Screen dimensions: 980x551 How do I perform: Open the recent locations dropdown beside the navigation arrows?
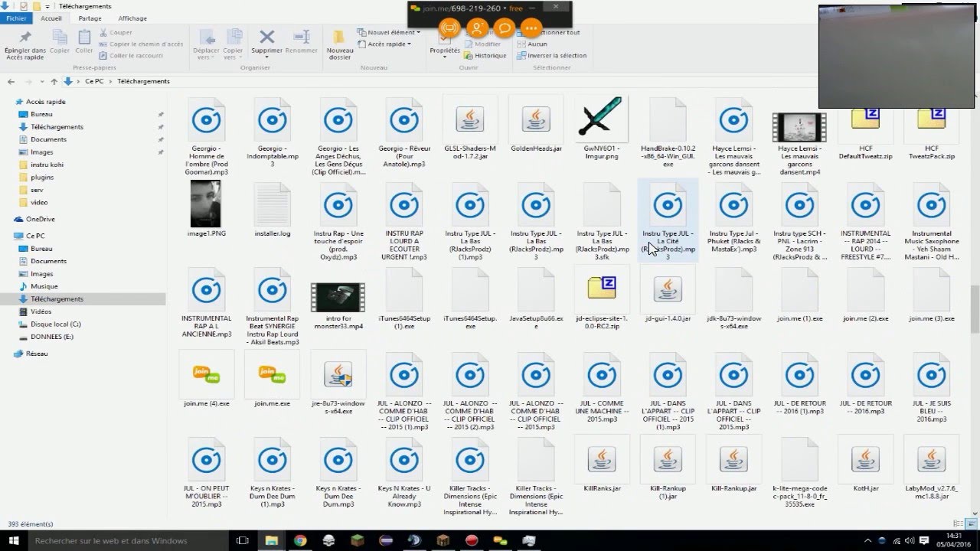42,81
